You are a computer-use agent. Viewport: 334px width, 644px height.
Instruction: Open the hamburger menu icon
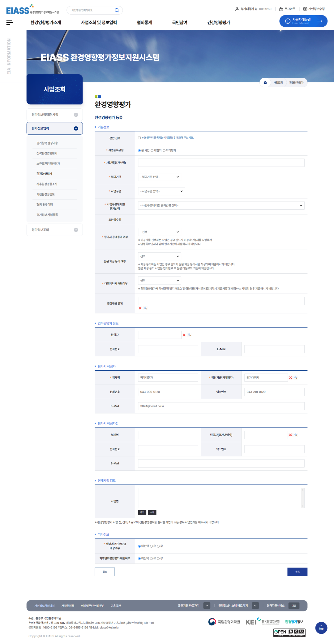pyautogui.click(x=10, y=22)
